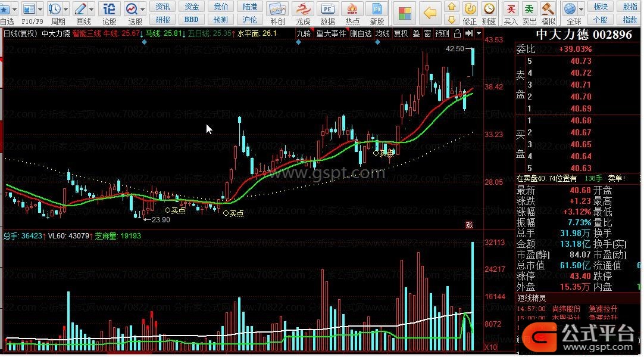
Task: Expand the 自选 dropdown arrow
Action: 14,8
